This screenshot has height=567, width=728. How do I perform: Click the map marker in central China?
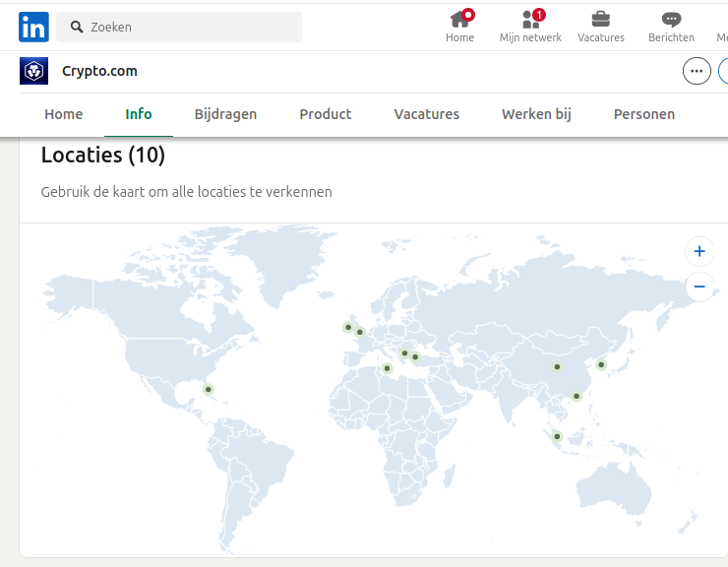(557, 367)
